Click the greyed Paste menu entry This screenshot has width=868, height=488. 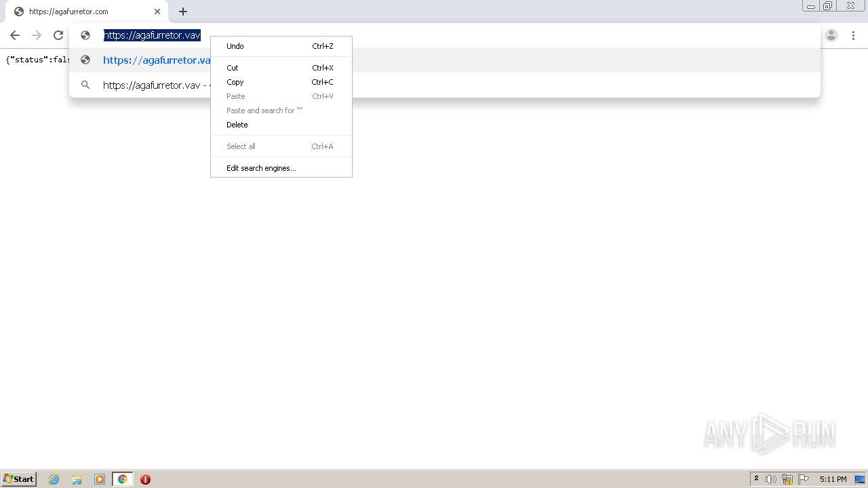pos(281,96)
